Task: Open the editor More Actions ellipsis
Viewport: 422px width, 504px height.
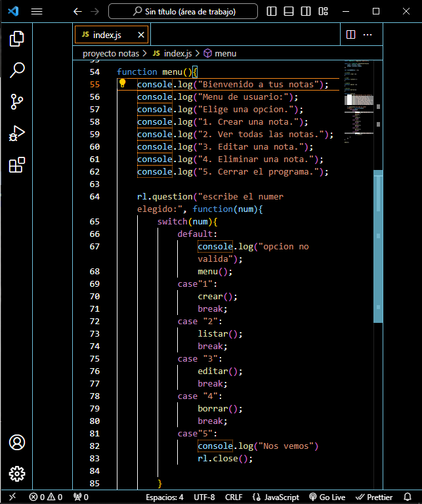Action: click(368, 34)
